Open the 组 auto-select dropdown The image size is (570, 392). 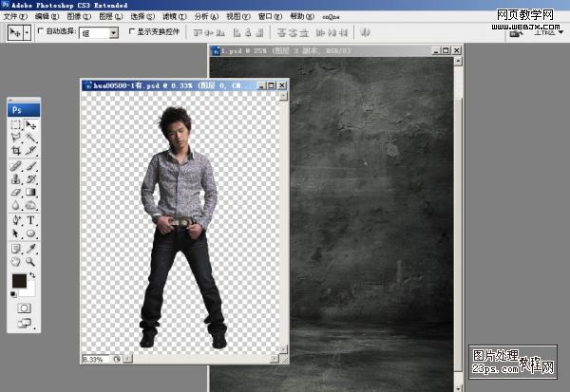[x=114, y=32]
